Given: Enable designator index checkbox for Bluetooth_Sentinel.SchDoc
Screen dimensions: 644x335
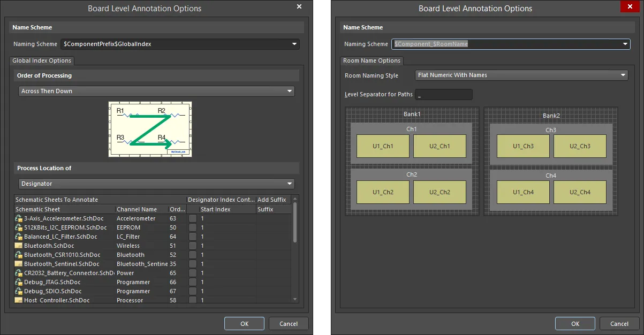Looking at the screenshot, I should (x=193, y=264).
